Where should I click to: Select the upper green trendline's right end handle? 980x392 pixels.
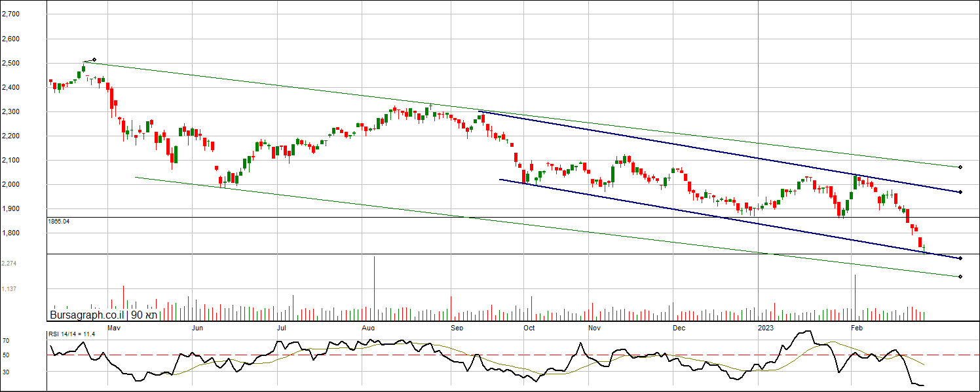click(960, 167)
